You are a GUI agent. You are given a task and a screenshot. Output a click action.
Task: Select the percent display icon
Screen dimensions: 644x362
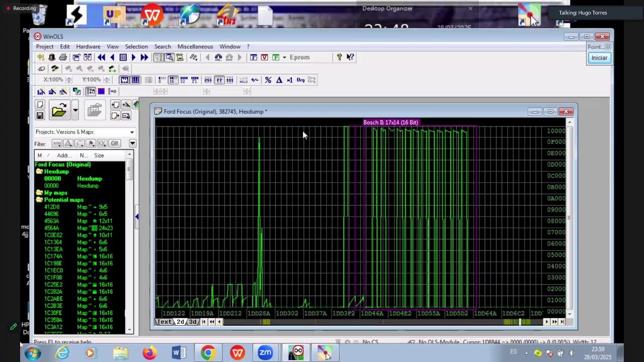pyautogui.click(x=268, y=80)
